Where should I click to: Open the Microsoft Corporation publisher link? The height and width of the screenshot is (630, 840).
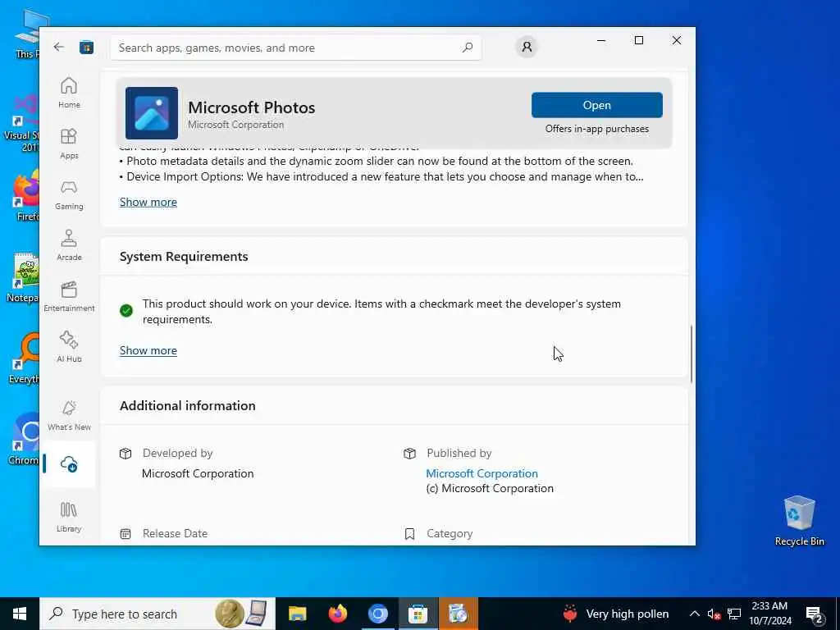pyautogui.click(x=482, y=473)
